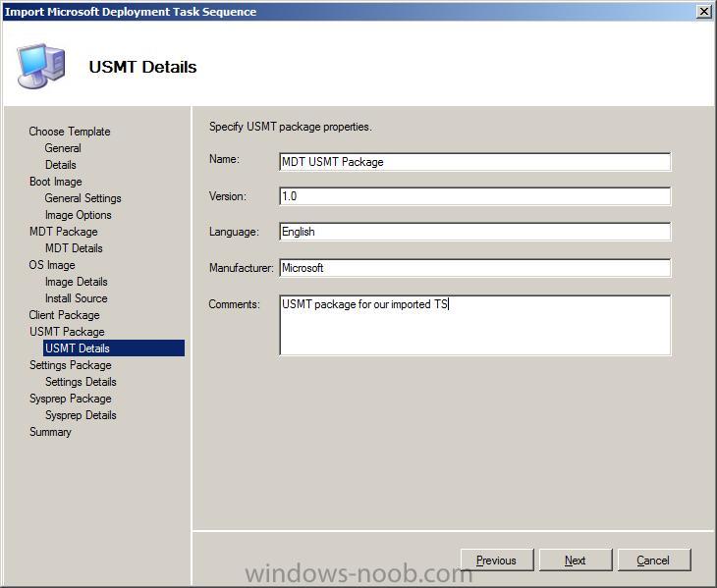Close the Import Task Sequence dialog
Screen dimensions: 717x588
click(x=703, y=12)
